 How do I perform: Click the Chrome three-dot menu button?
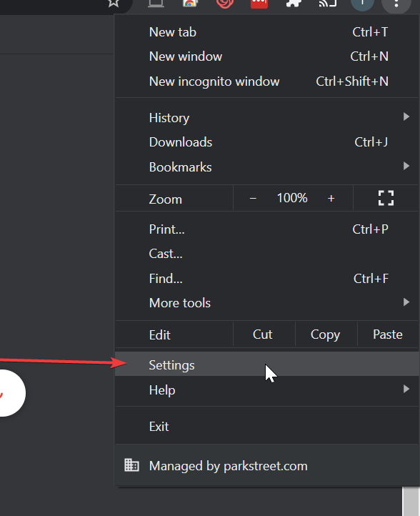click(396, 4)
